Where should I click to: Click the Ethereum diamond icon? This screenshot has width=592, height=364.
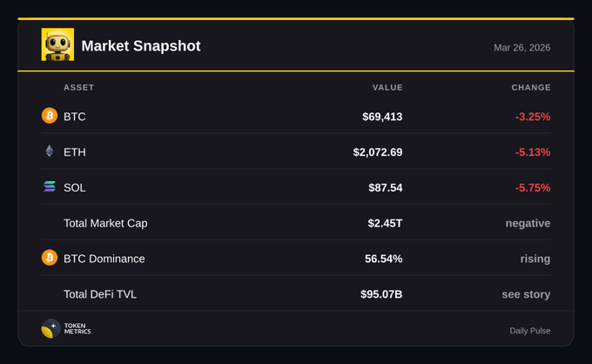50,152
